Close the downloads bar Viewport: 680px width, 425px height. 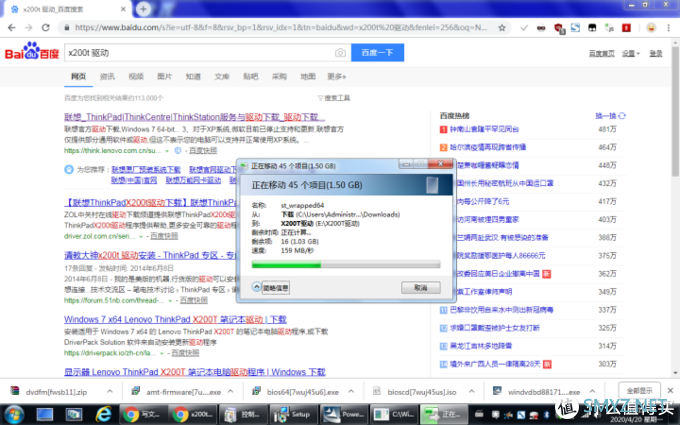(670, 391)
